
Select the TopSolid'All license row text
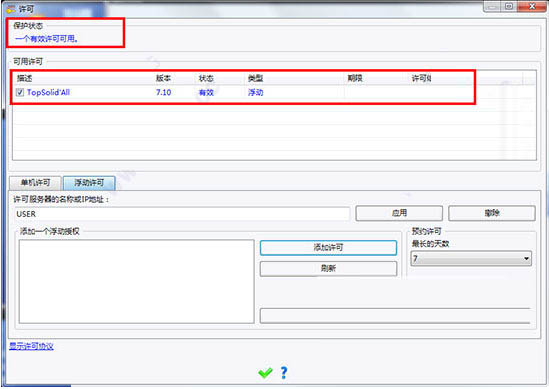click(x=48, y=92)
